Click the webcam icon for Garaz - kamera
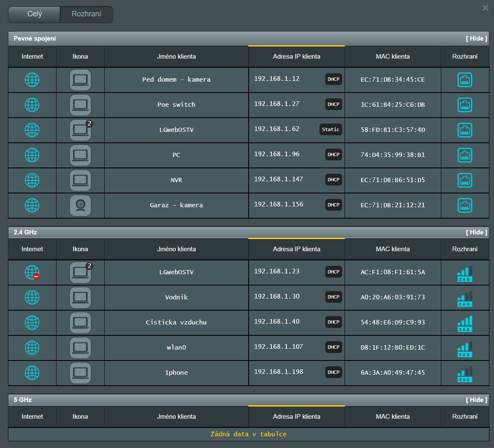 pos(80,206)
